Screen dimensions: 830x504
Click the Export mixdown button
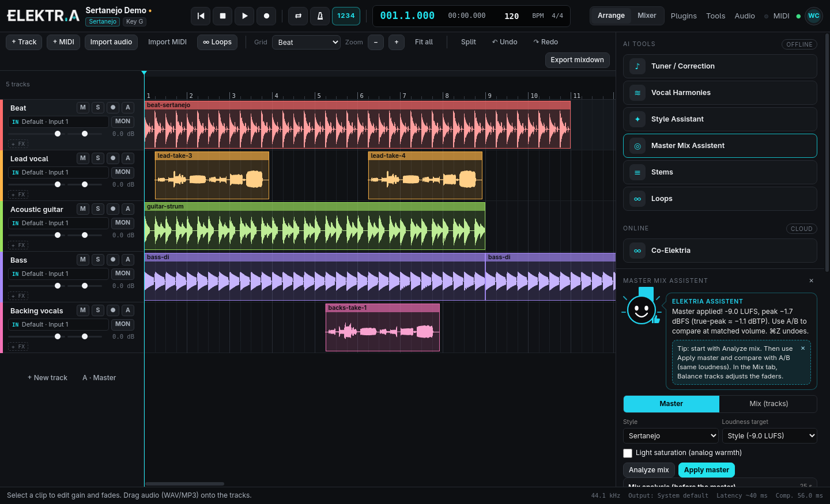[x=577, y=60]
